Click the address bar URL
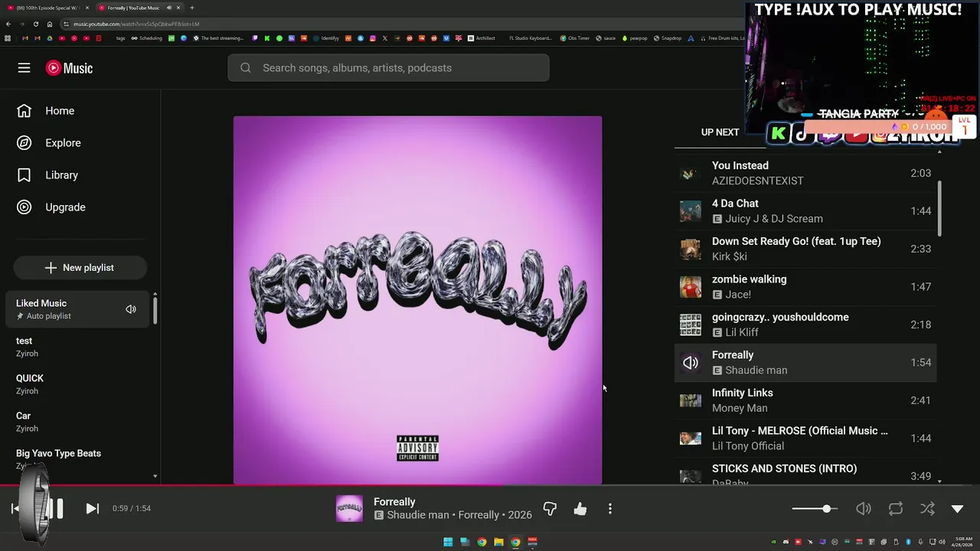The width and height of the screenshot is (980, 551). click(x=136, y=24)
